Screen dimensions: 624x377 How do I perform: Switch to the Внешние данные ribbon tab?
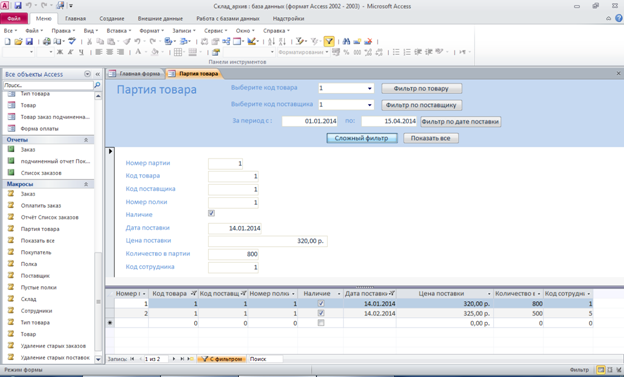pyautogui.click(x=160, y=18)
